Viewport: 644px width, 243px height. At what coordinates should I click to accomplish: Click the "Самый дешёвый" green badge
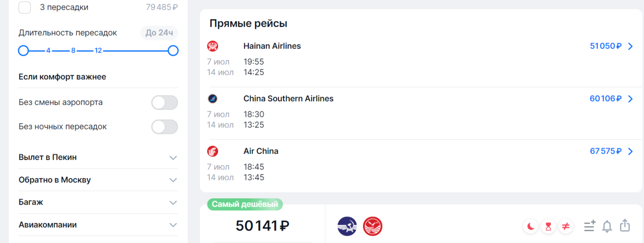[x=245, y=205]
